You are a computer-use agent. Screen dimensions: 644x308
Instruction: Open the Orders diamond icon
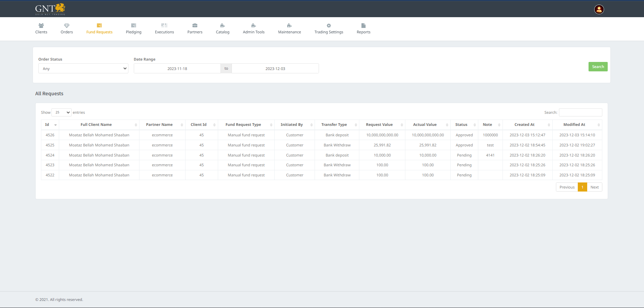[67, 26]
